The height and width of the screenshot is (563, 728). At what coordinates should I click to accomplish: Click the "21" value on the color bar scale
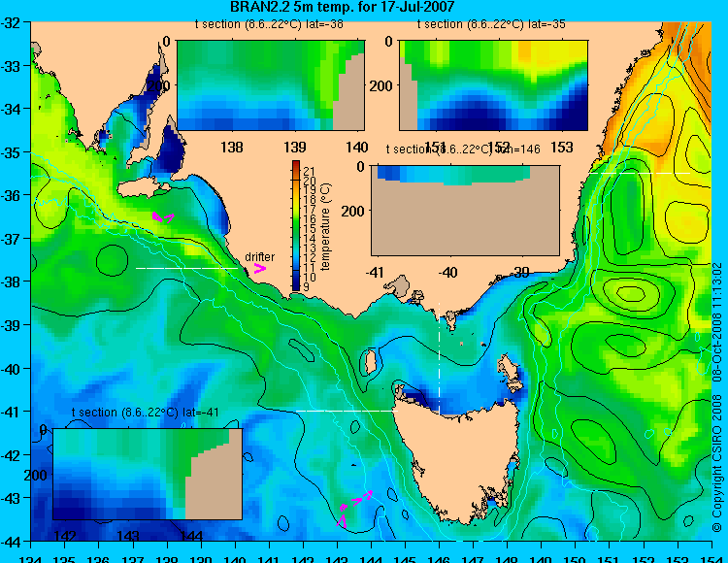pos(310,171)
